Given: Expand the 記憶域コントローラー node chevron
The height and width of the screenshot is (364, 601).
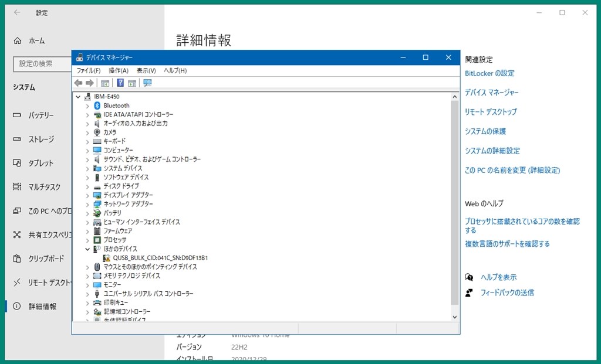Looking at the screenshot, I should [x=87, y=312].
